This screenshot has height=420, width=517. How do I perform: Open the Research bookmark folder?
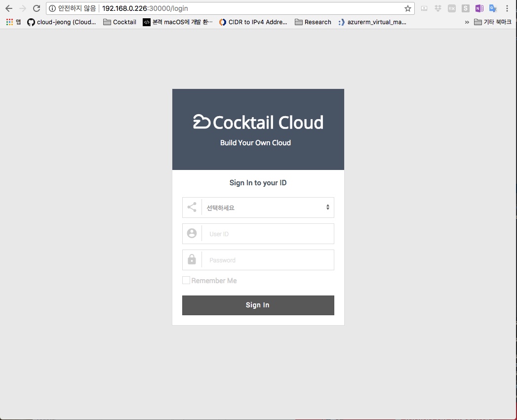313,22
